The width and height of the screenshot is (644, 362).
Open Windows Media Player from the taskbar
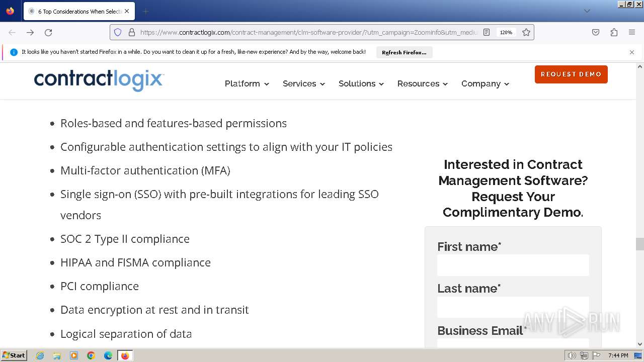(74, 355)
